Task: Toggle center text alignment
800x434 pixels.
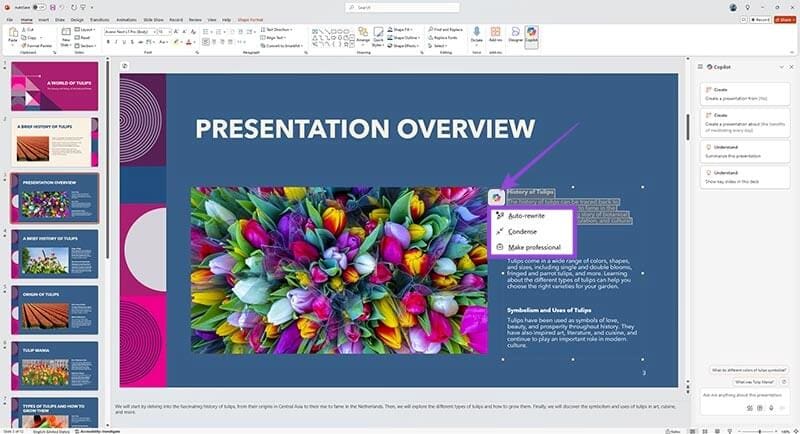Action: pos(214,42)
